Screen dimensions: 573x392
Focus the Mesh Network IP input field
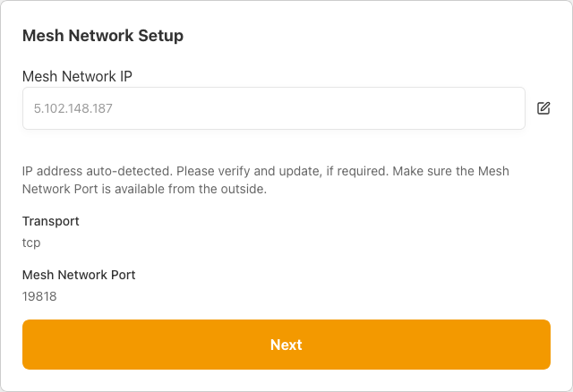[x=274, y=108]
